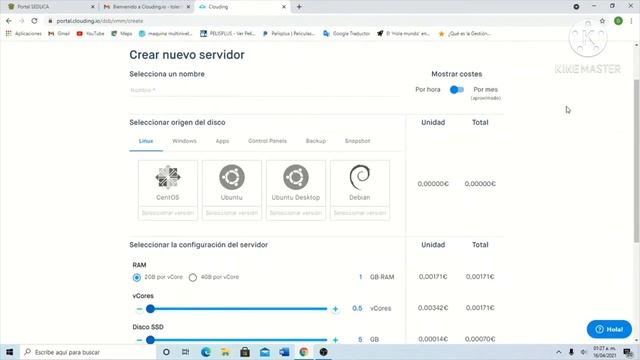
Task: Select the Ubuntu distribution logo
Action: [232, 177]
